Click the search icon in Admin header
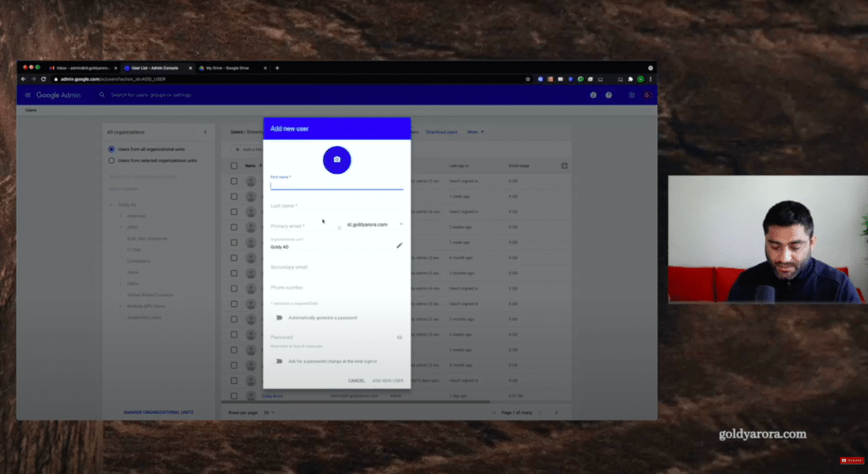Screen dimensions: 868x474 pos(102,95)
